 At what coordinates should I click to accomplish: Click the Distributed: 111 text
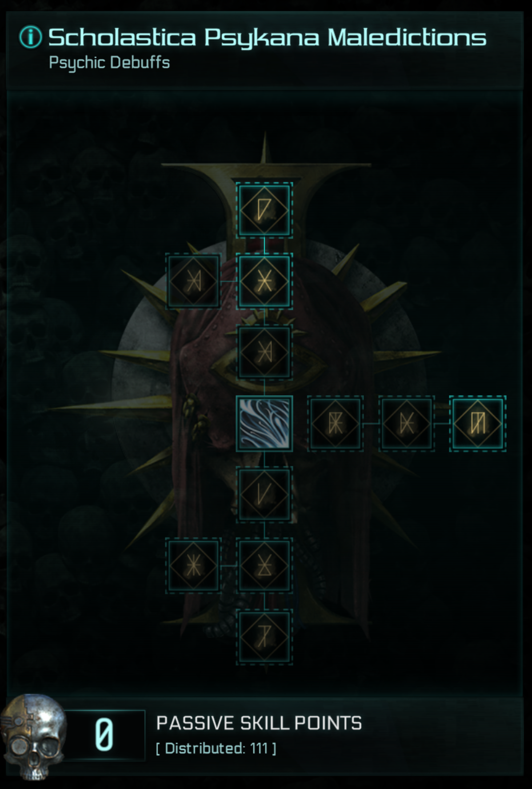[216, 749]
